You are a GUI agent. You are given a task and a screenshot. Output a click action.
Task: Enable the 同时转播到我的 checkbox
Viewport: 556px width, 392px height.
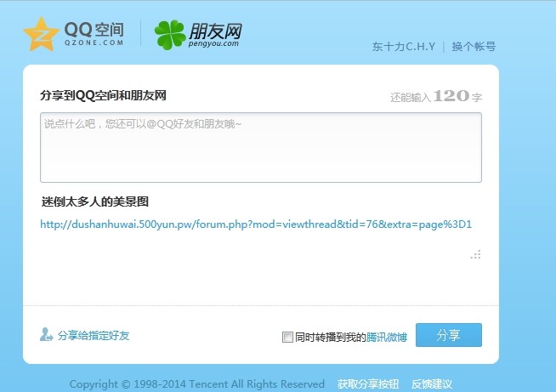coord(287,337)
